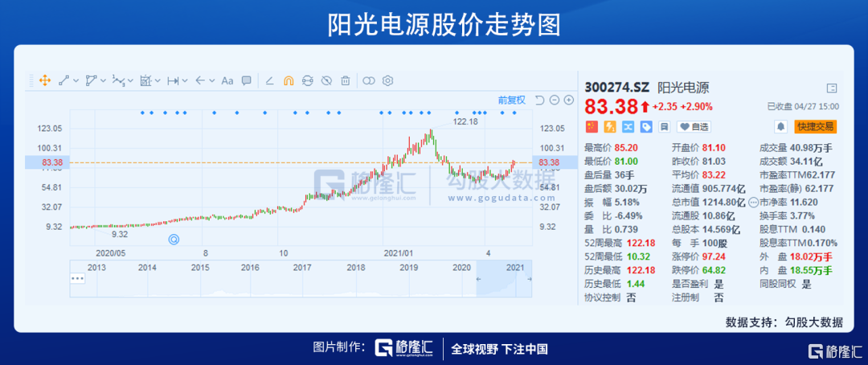The image size is (868, 365).
Task: Click the orange lightning Level-1 icon
Action: 610,127
